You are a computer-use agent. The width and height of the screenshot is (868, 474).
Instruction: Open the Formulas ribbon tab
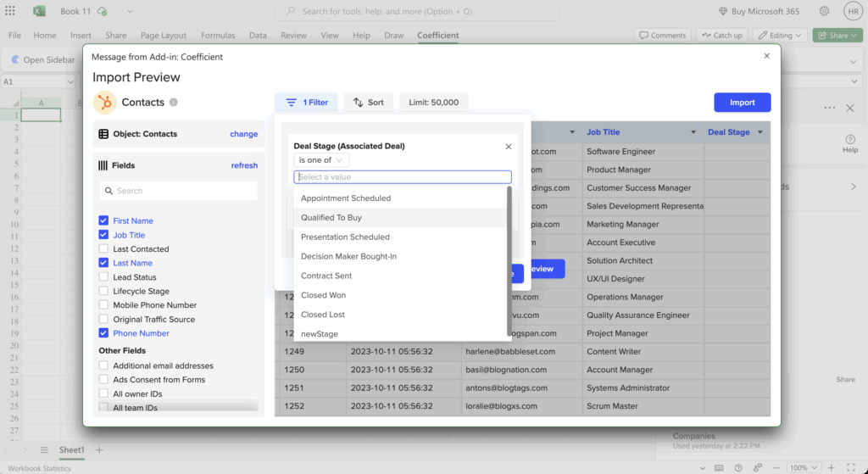[218, 36]
